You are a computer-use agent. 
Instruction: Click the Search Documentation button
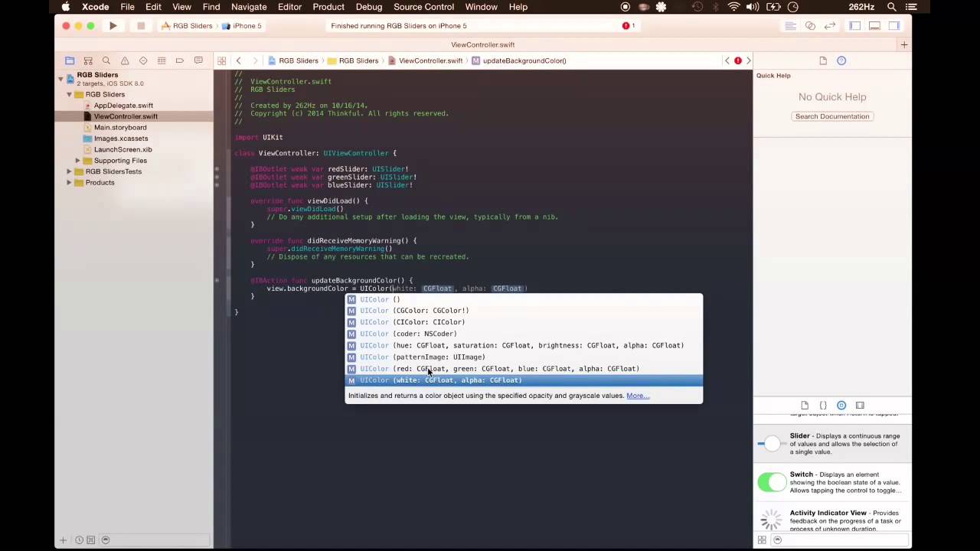tap(832, 116)
